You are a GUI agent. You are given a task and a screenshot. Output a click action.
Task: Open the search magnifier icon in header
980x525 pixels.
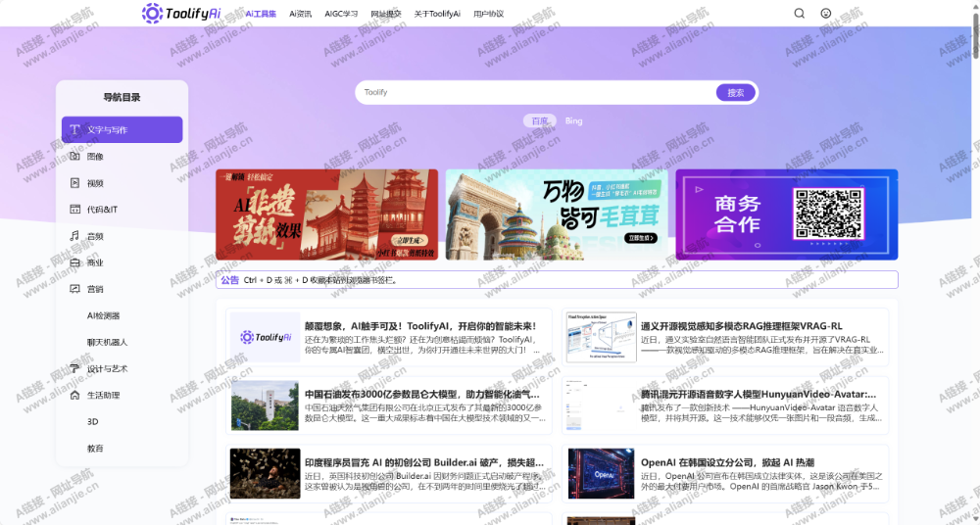point(800,13)
